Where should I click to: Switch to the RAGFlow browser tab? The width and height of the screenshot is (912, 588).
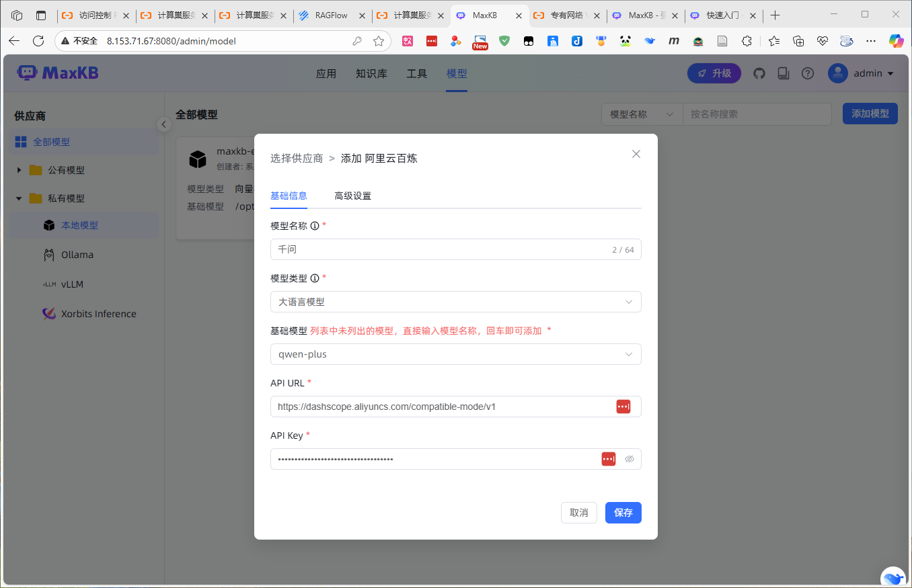333,15
